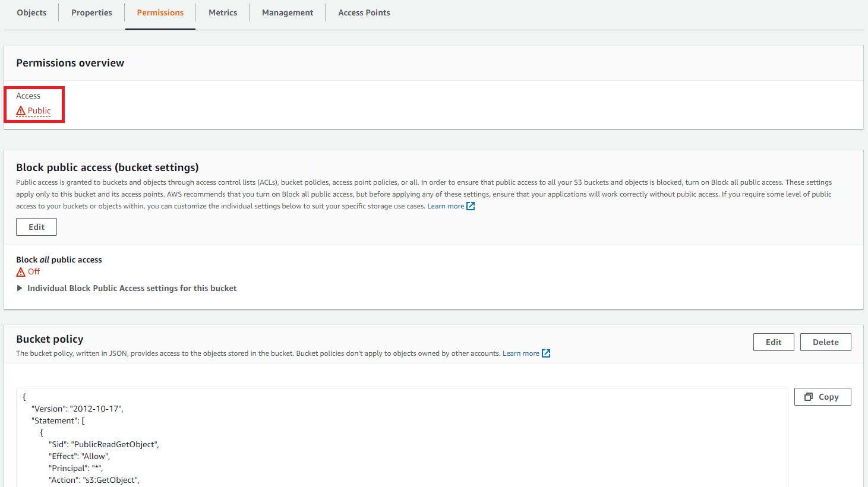Collapse the disclosure triangle for individual settings
The height and width of the screenshot is (487, 868).
point(20,288)
